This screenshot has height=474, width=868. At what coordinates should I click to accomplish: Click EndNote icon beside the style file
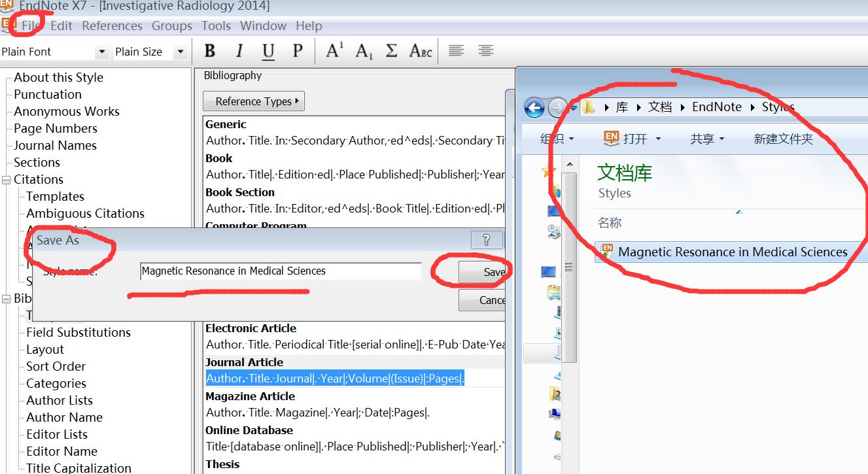click(607, 251)
